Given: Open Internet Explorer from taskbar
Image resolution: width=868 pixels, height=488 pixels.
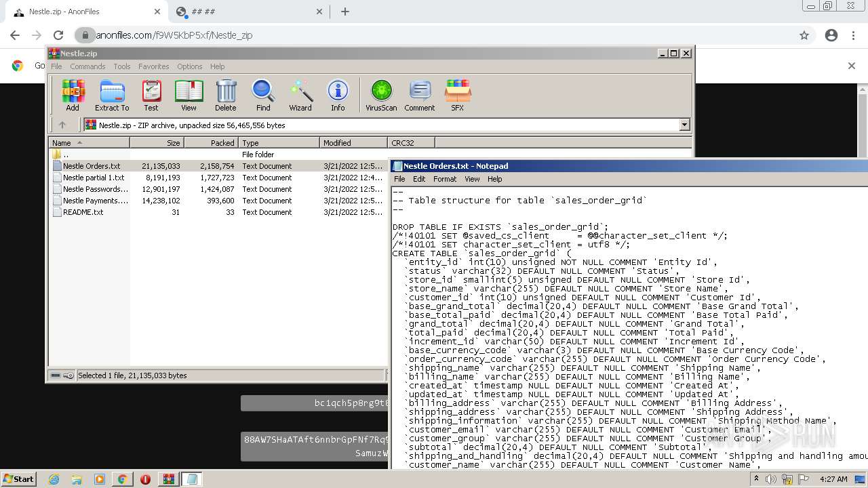Looking at the screenshot, I should coord(54,479).
